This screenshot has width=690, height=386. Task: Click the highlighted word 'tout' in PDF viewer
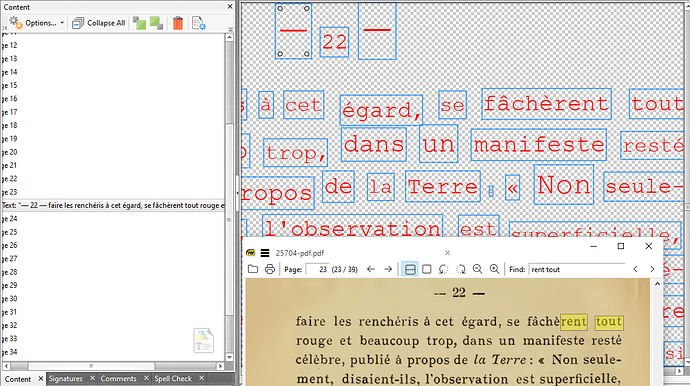[x=609, y=322]
